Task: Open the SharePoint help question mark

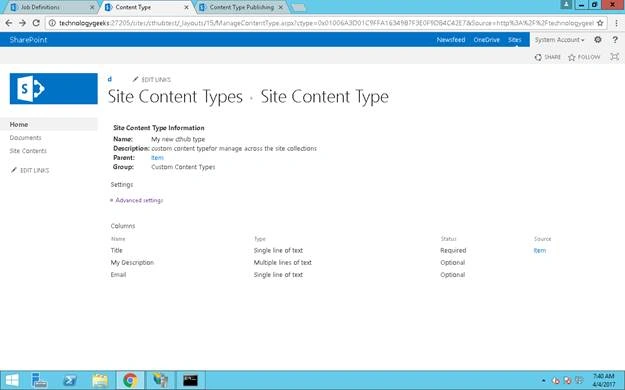Action: (x=615, y=39)
